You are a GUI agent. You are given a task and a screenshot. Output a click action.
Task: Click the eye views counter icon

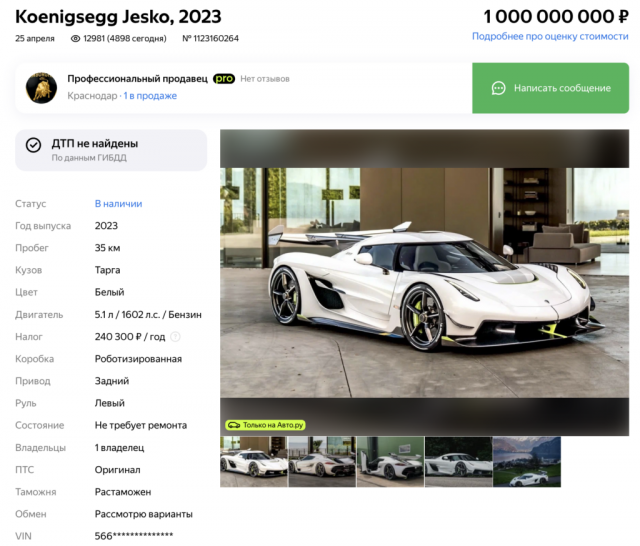pos(76,39)
